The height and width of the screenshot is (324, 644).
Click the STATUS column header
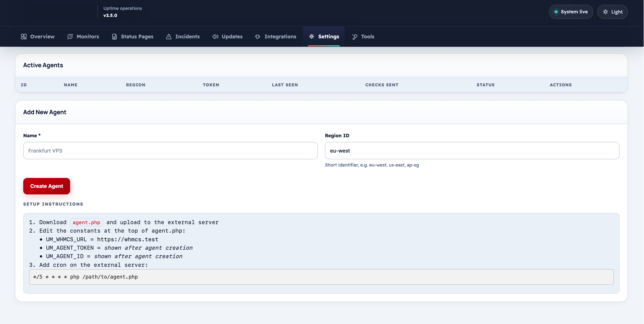coord(486,85)
